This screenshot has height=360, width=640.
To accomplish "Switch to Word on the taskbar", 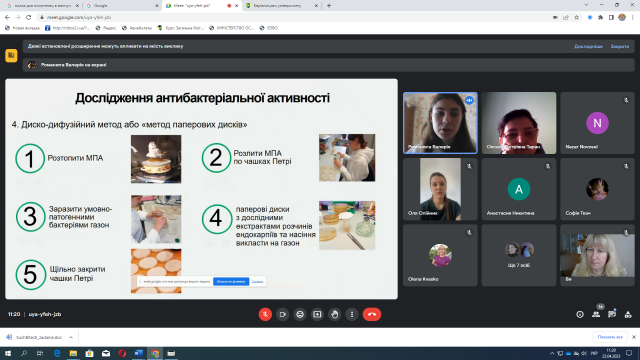I will 138,353.
